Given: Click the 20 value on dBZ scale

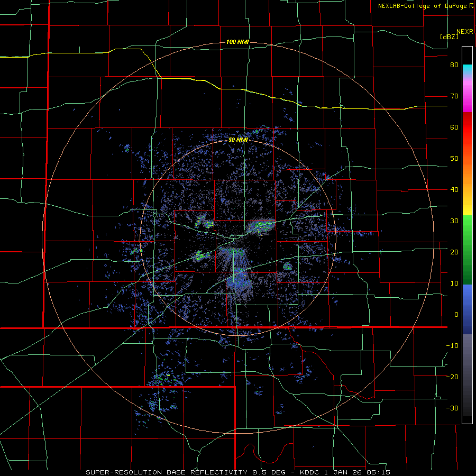Looking at the screenshot, I should click(454, 252).
